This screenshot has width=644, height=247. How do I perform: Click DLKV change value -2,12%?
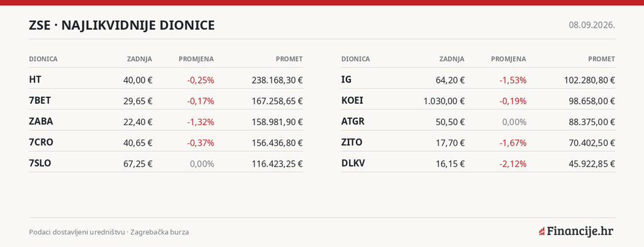(x=513, y=163)
